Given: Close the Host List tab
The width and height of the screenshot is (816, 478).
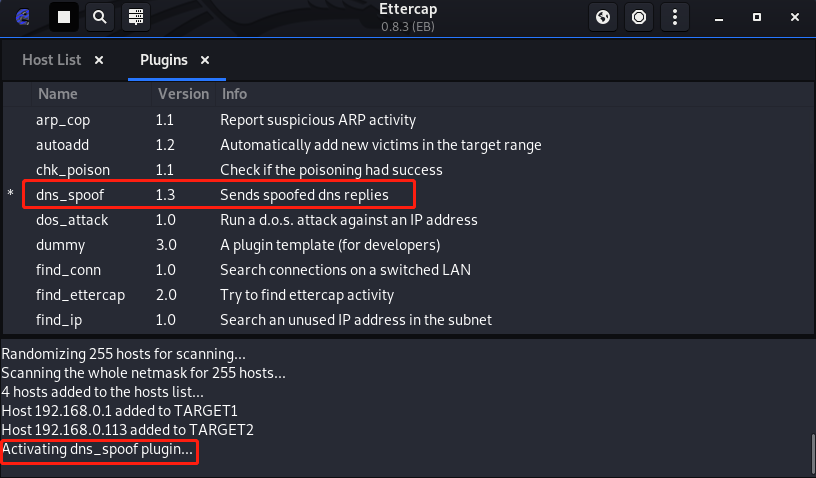Looking at the screenshot, I should (99, 60).
